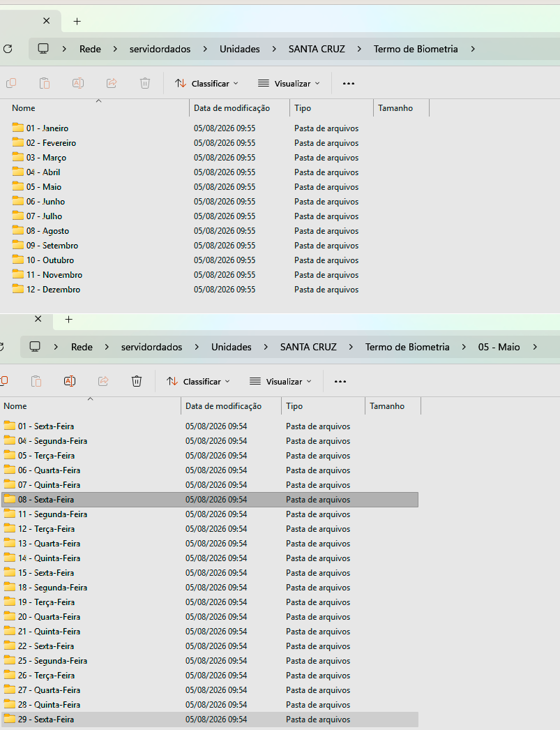Screen dimensions: 560x730
Task: Select the 04 - Abril folder
Action: pos(43,172)
